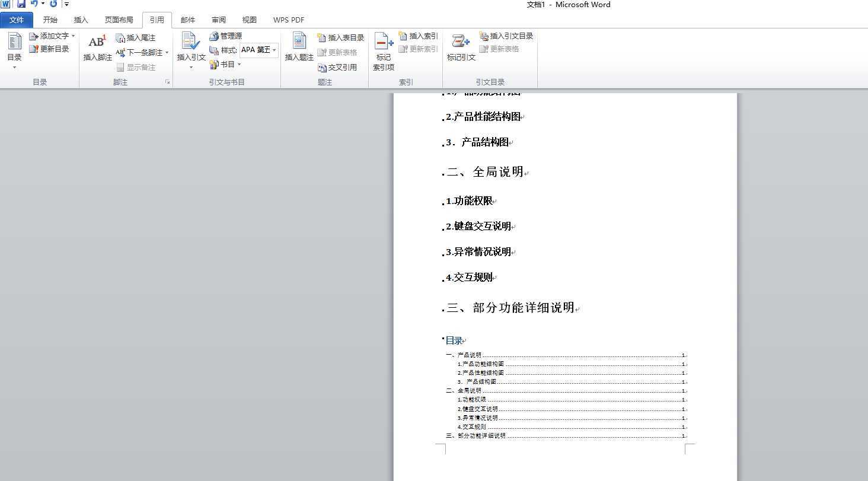Switch to the 邮件 tab

[x=188, y=20]
